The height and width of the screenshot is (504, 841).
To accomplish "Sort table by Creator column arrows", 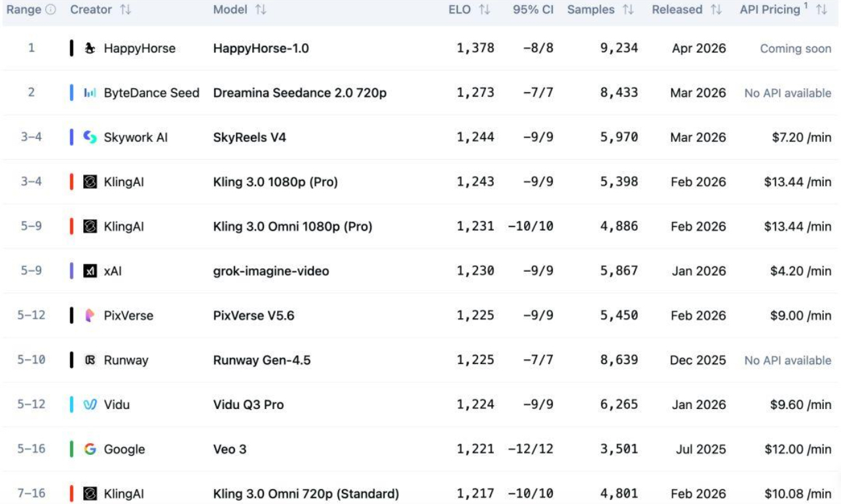I will pyautogui.click(x=124, y=10).
